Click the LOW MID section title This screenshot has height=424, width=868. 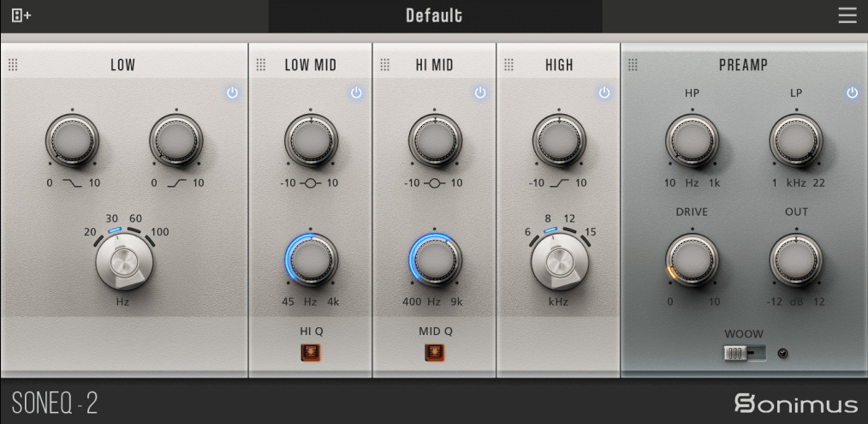[x=311, y=65]
